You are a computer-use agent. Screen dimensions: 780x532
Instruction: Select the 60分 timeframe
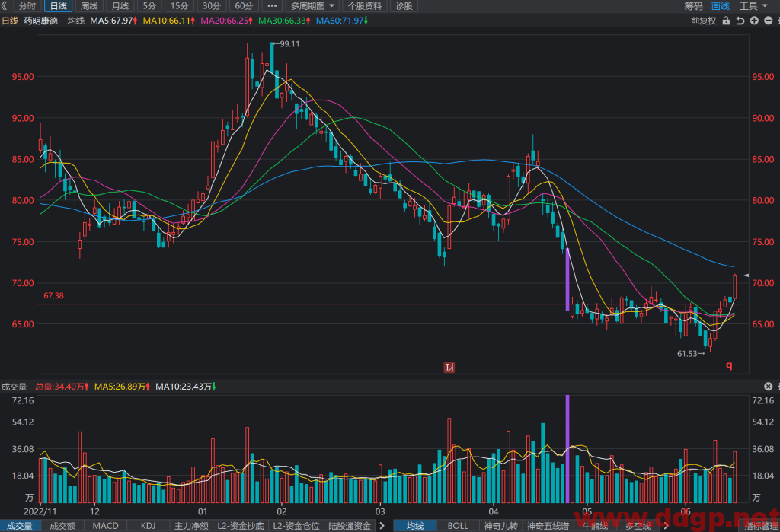click(x=245, y=6)
